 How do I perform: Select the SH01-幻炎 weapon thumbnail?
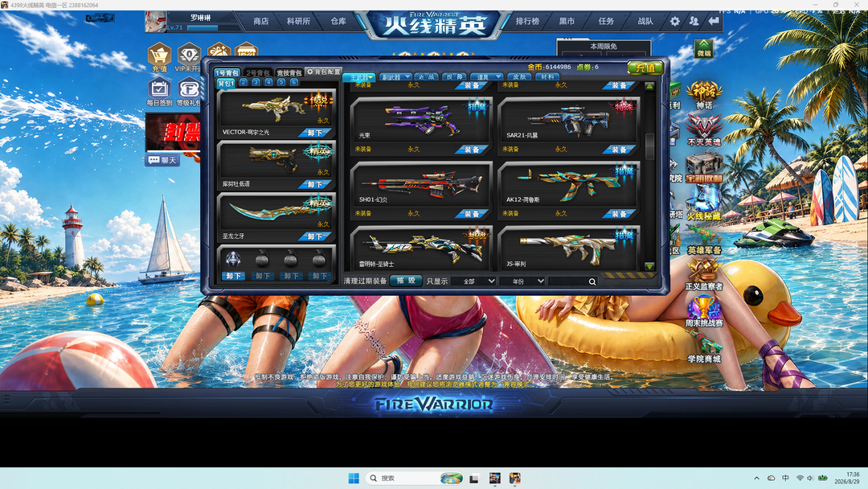422,185
